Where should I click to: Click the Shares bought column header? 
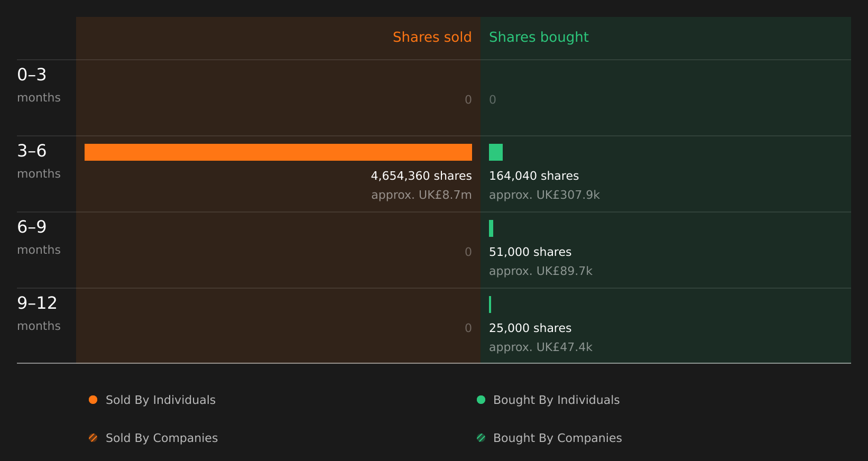click(539, 37)
